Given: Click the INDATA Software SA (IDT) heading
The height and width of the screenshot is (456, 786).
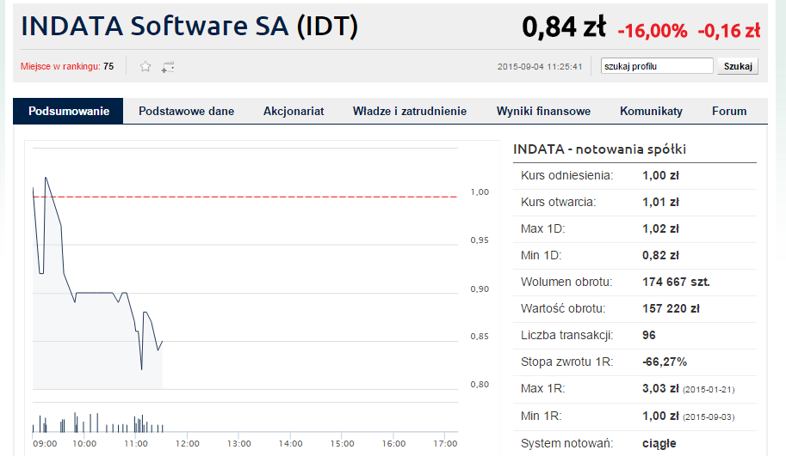Looking at the screenshot, I should (x=190, y=27).
